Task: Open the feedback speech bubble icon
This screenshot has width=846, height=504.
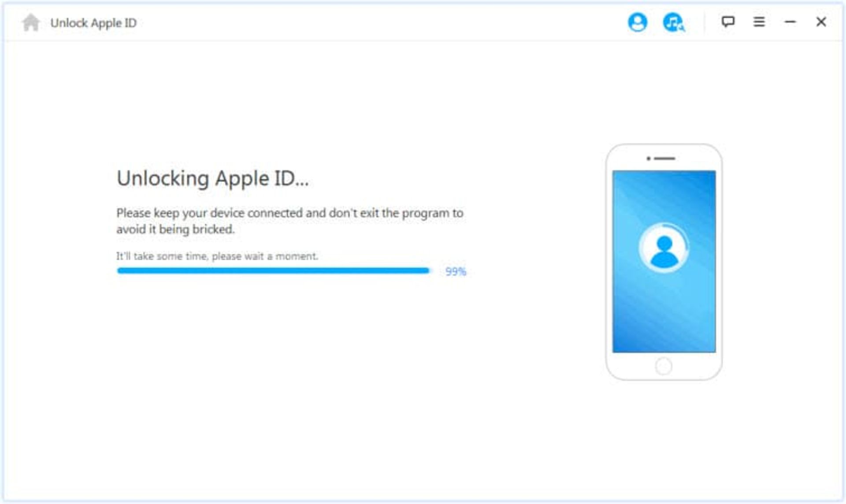Action: pyautogui.click(x=728, y=22)
